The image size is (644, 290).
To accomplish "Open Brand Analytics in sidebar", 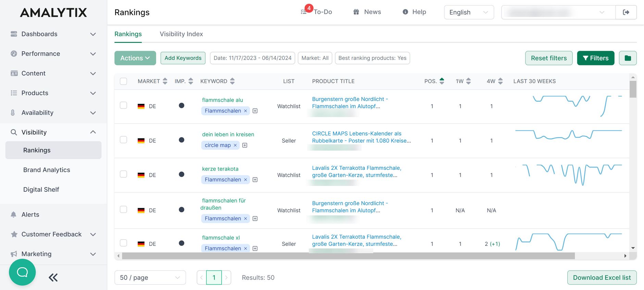I will [47, 170].
